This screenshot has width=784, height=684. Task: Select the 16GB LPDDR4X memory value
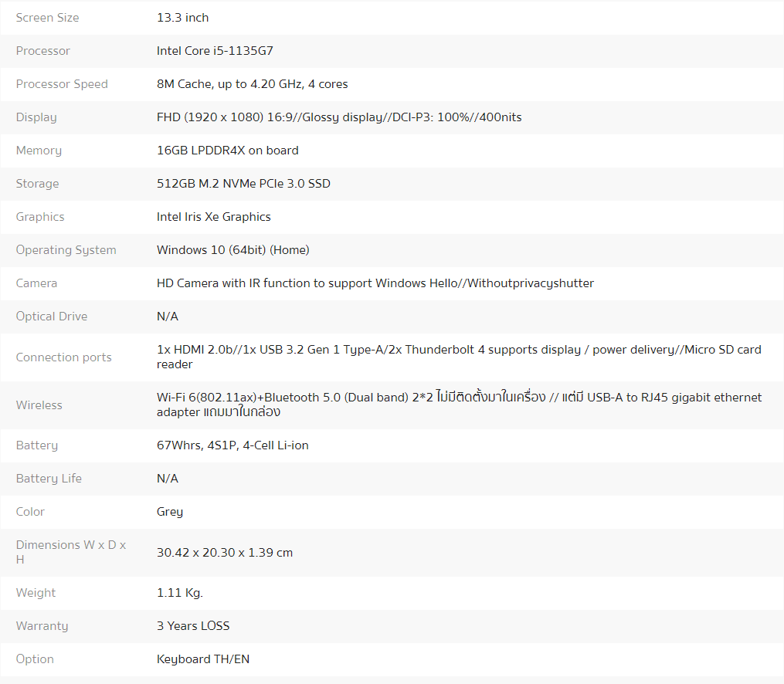[x=228, y=151]
